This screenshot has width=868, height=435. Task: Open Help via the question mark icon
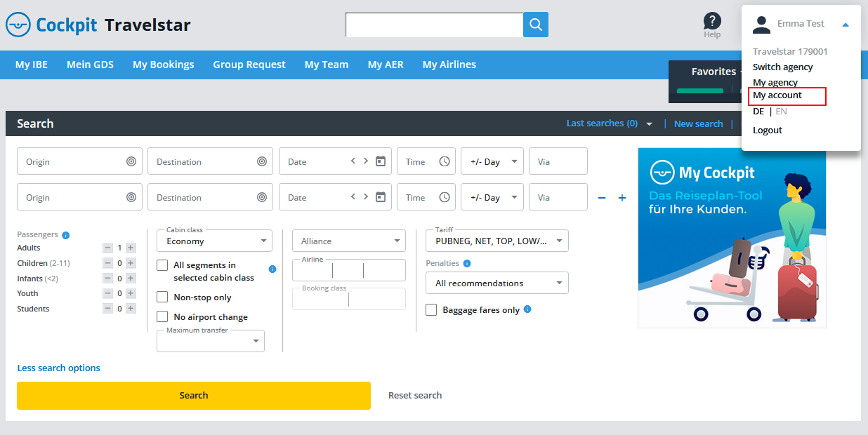pyautogui.click(x=712, y=21)
